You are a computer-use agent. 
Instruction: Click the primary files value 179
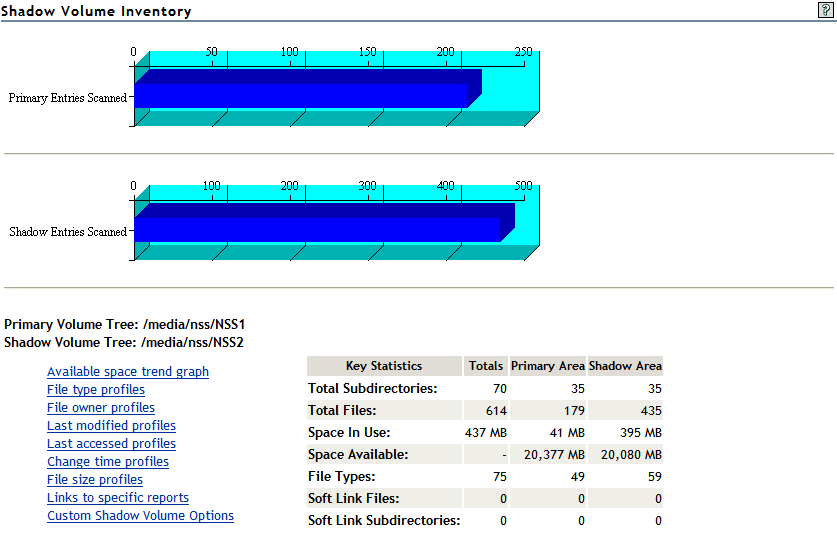pyautogui.click(x=574, y=411)
